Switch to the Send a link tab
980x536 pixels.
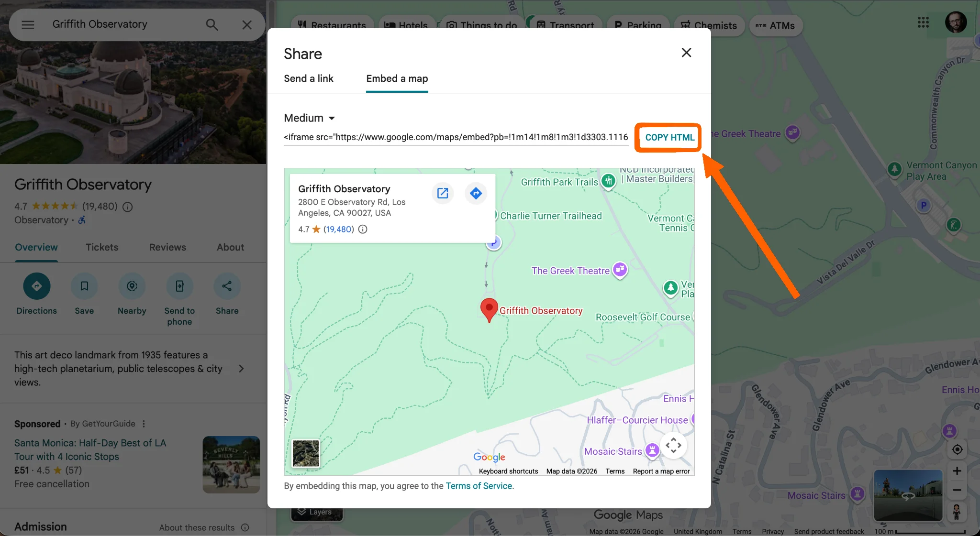[x=308, y=78]
